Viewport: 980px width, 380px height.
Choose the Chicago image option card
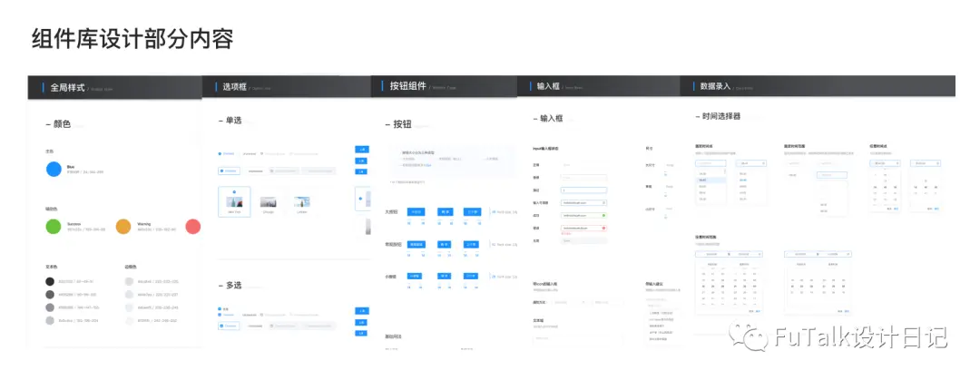click(x=268, y=202)
